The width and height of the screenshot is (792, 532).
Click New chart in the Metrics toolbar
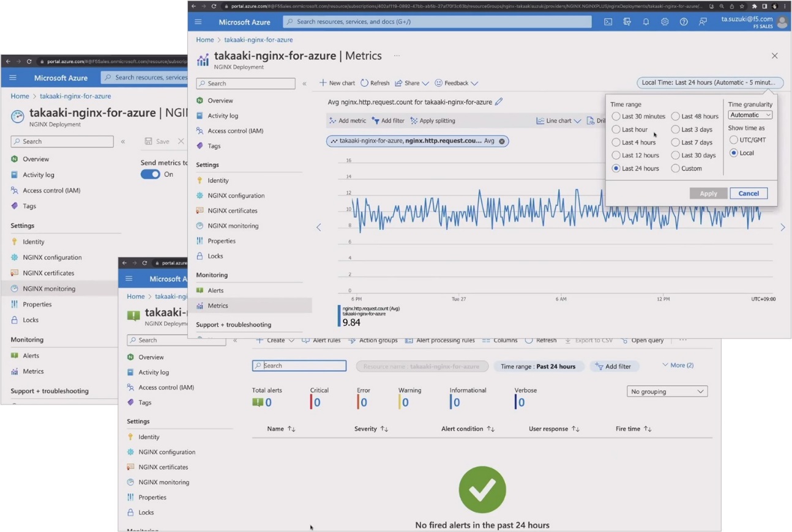coord(337,83)
